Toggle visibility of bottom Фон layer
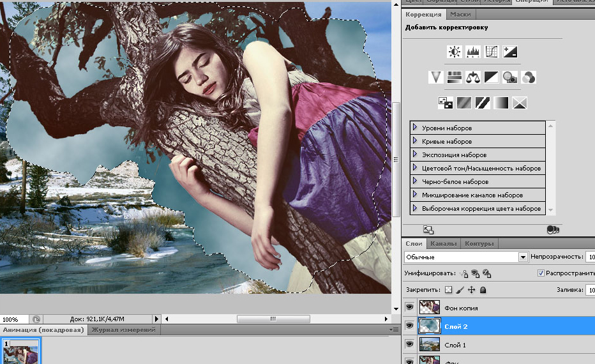 (x=409, y=361)
